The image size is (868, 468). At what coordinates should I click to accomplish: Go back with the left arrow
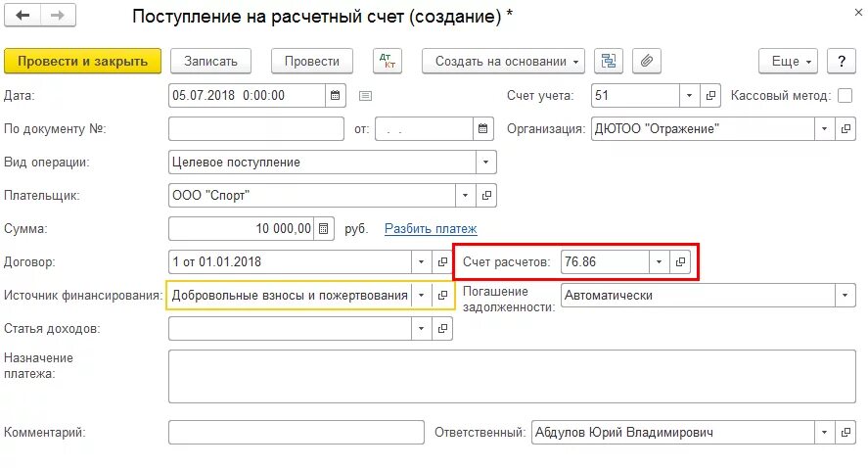pyautogui.click(x=23, y=16)
